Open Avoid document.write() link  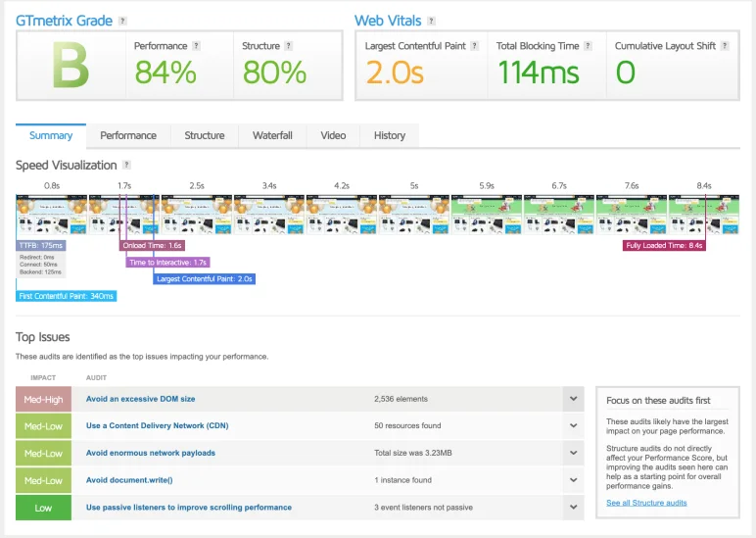[129, 480]
